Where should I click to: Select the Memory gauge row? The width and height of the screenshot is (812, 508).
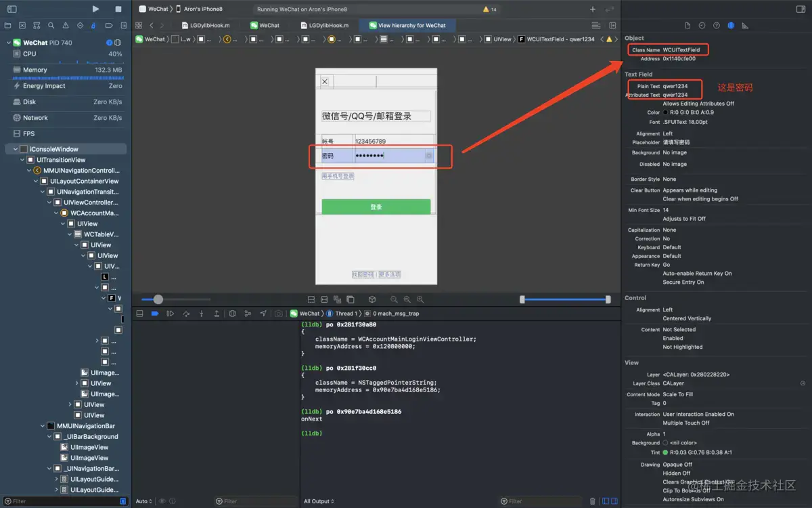66,70
